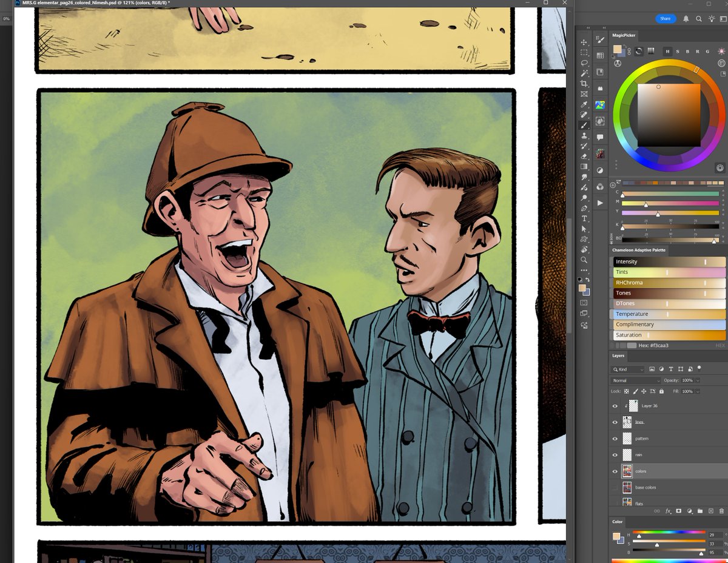Image resolution: width=728 pixels, height=563 pixels.
Task: Select the Frame tool
Action: pos(584,94)
